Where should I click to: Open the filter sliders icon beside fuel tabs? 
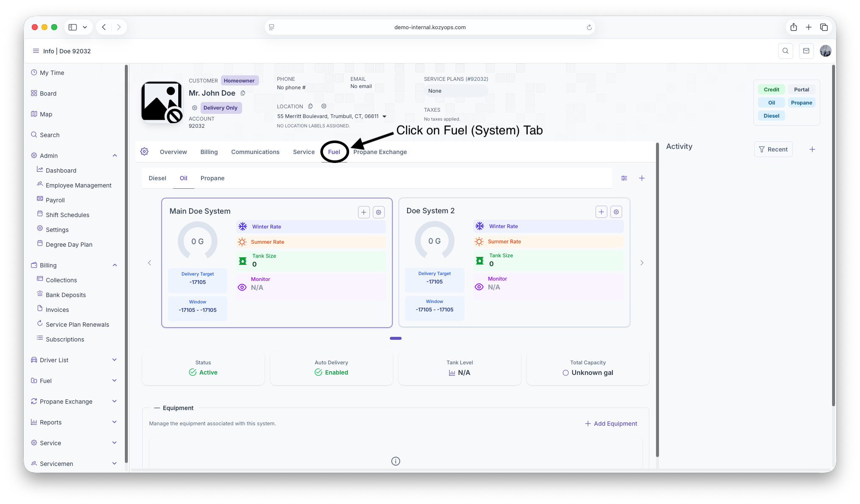(624, 178)
